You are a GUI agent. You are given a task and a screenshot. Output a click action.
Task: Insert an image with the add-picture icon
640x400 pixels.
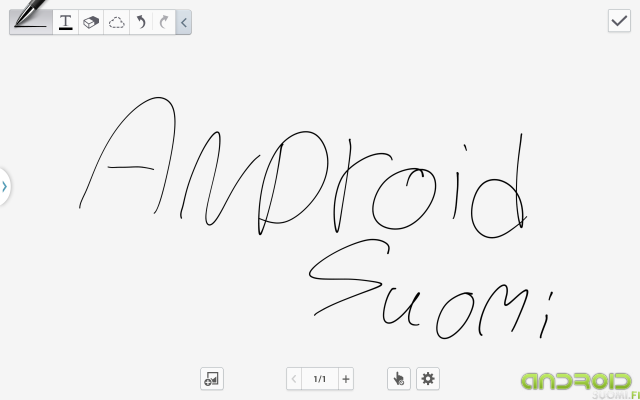212,379
